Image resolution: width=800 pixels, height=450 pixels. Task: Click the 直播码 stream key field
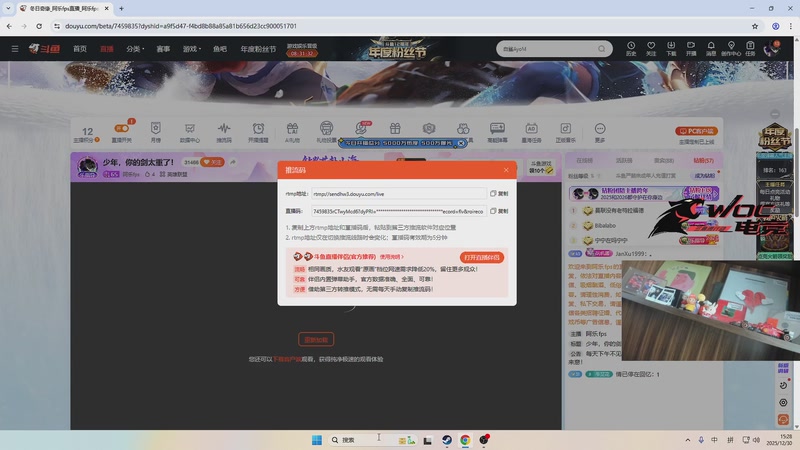pyautogui.click(x=398, y=211)
